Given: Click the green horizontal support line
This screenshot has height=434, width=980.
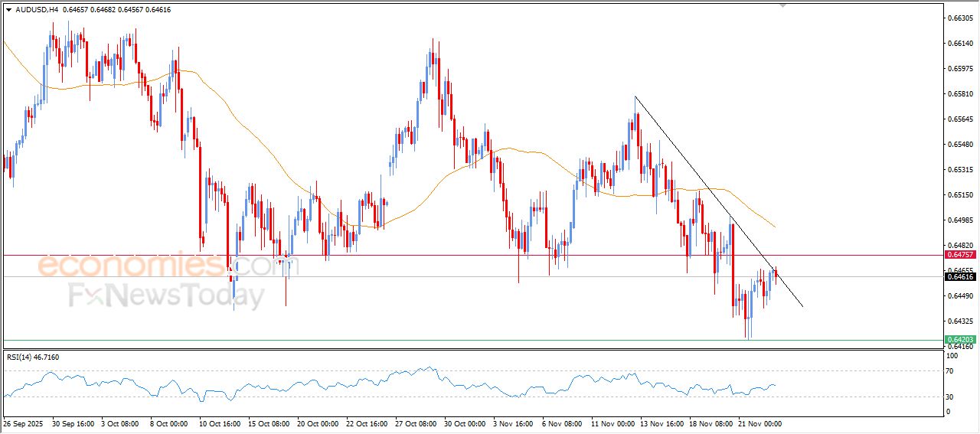Looking at the screenshot, I should tap(459, 339).
